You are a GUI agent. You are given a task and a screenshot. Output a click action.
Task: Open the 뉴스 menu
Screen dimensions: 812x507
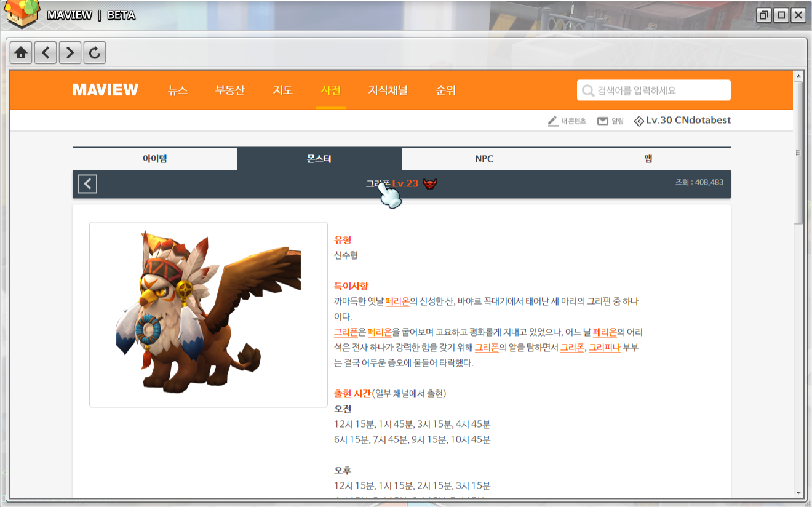178,90
